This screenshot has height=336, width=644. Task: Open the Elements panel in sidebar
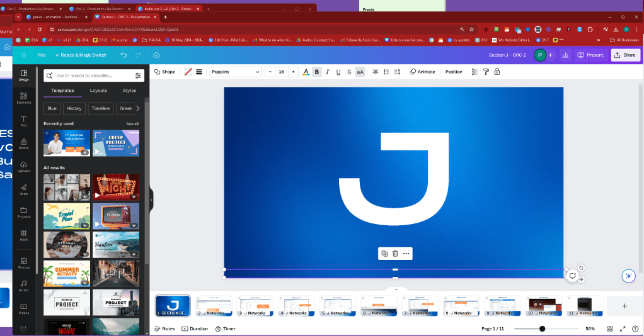coord(24,98)
